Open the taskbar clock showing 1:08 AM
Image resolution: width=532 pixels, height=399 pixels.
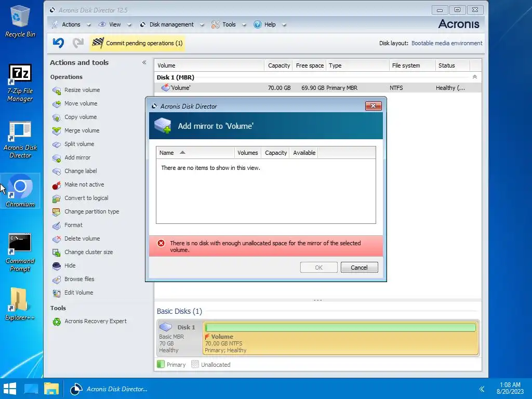[x=510, y=388]
